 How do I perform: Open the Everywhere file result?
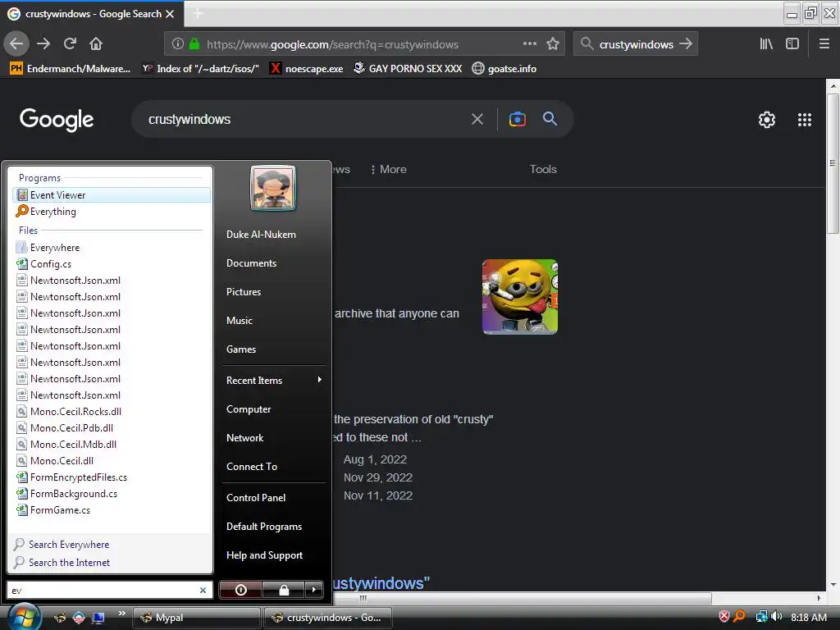[112, 248]
